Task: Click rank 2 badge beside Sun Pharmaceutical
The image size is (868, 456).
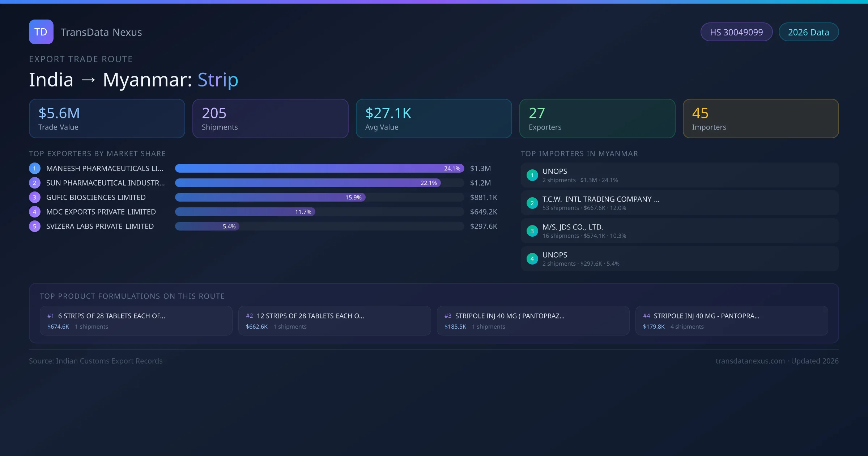Action: [35, 183]
